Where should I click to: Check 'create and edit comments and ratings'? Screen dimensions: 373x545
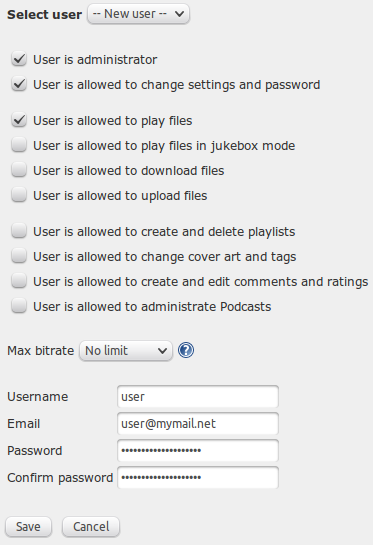(19, 281)
